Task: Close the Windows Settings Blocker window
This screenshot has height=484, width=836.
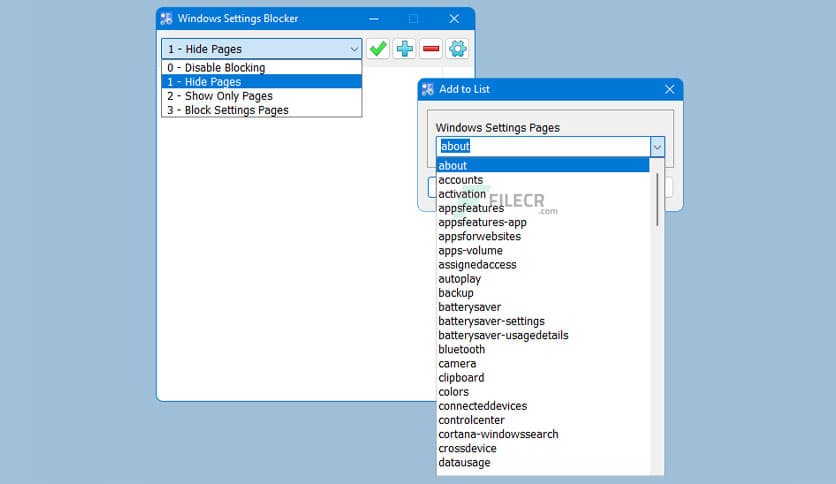Action: (454, 19)
